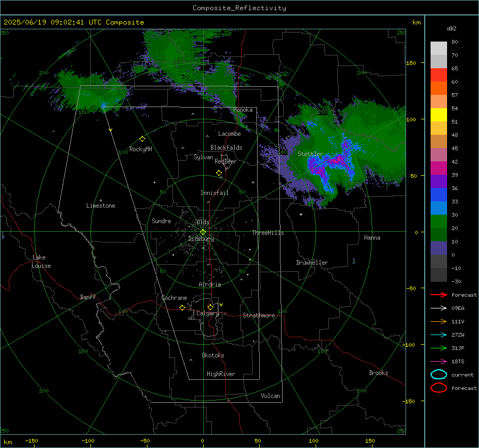The width and height of the screenshot is (479, 448).
Task: Click the blue echo cell south of RockyMH arc
Action: (x=103, y=105)
